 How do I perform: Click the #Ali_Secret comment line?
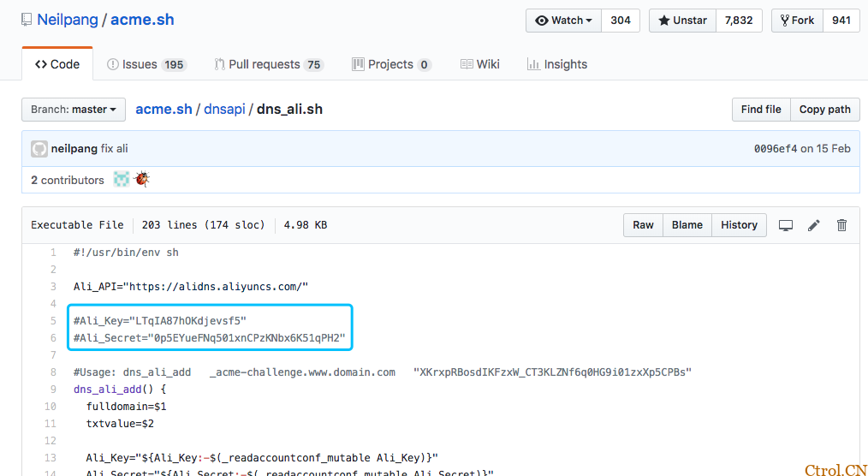point(210,337)
